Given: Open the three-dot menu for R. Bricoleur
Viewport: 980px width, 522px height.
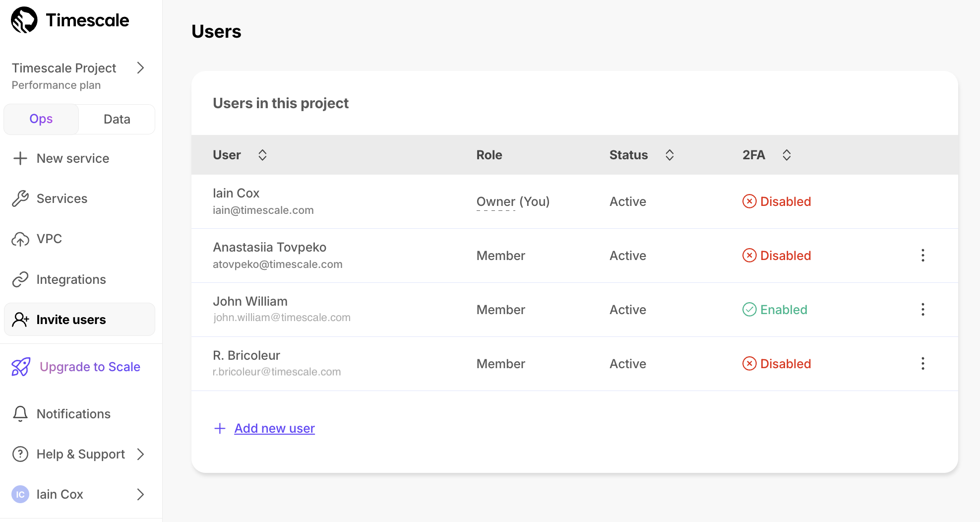Looking at the screenshot, I should point(922,364).
